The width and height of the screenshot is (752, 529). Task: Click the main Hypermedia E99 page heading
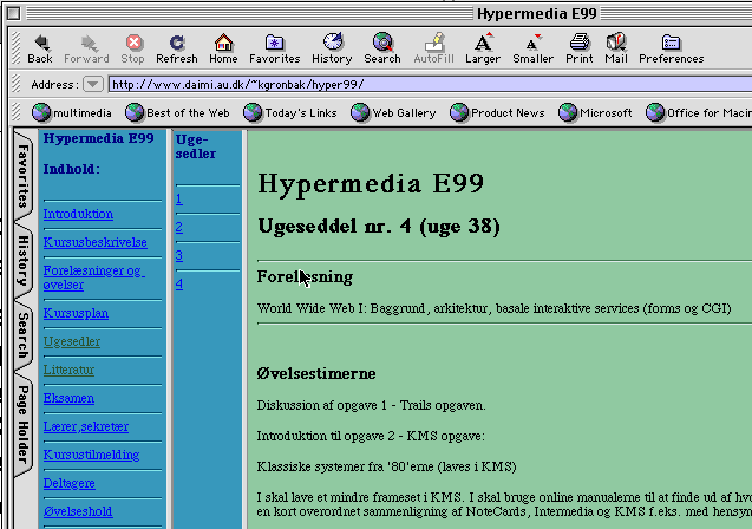point(371,184)
